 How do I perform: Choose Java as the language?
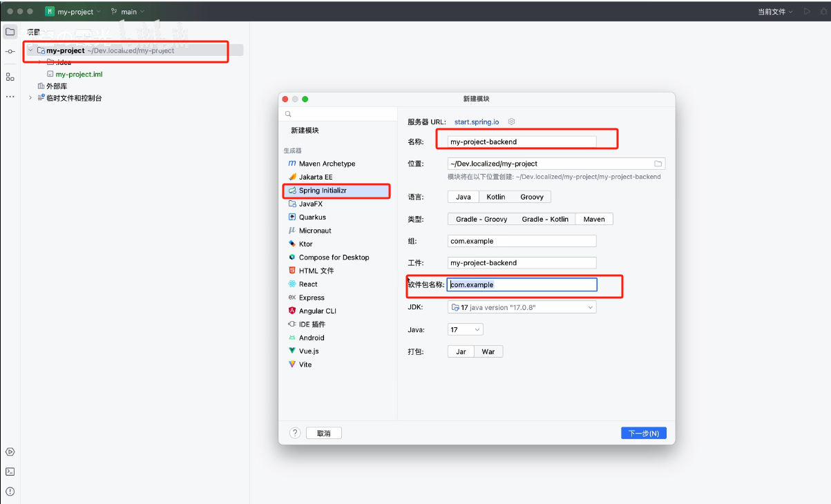coord(463,197)
